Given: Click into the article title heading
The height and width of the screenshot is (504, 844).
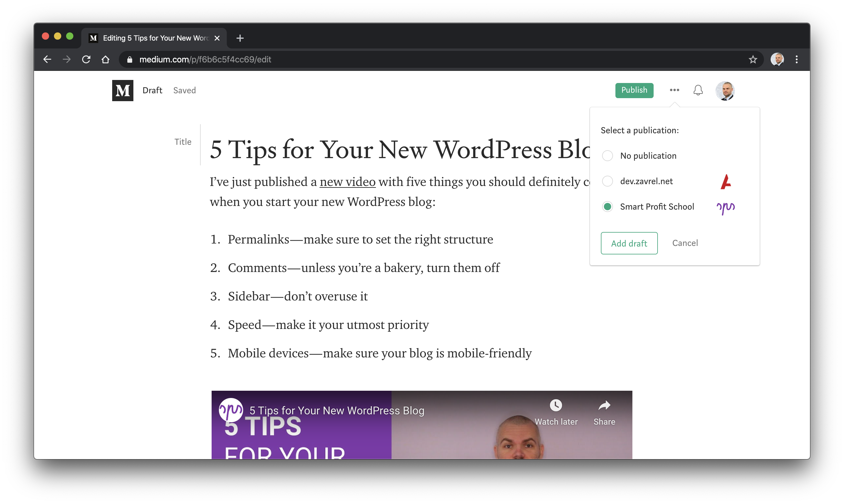Looking at the screenshot, I should coord(399,149).
